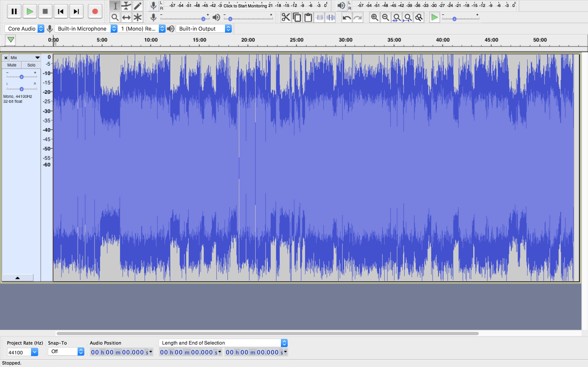Image resolution: width=588 pixels, height=367 pixels.
Task: Select the Envelope tool
Action: click(126, 6)
